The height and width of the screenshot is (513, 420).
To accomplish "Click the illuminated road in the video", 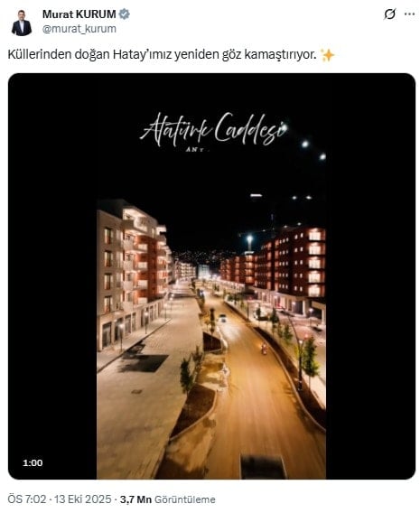I will pos(262,393).
